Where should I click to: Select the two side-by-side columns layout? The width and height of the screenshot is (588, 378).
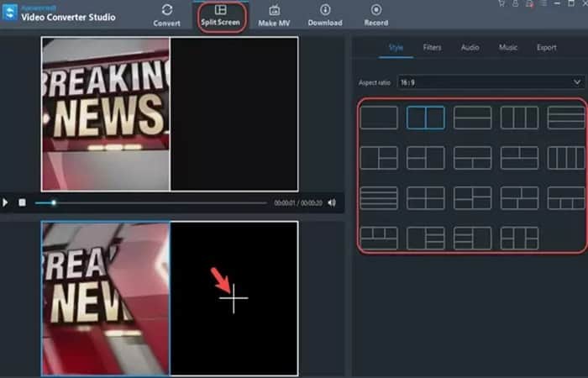(x=426, y=118)
